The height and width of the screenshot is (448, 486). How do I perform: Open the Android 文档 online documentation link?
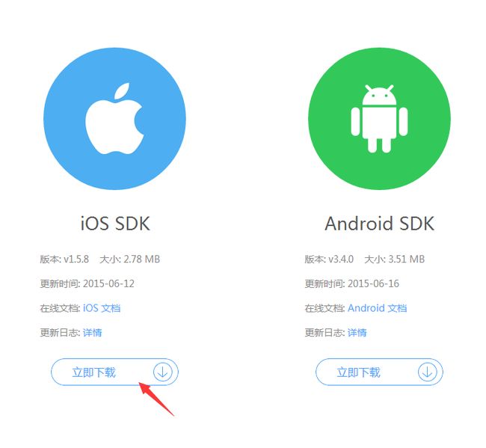pos(377,308)
